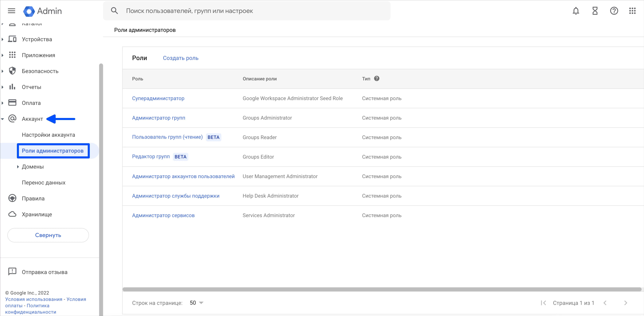
Task: Click the Хранилище cloud icon
Action: [12, 214]
